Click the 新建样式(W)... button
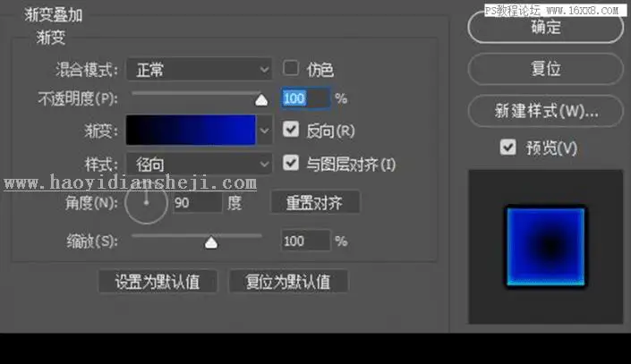Viewport: 631px width, 364px height. (x=546, y=111)
